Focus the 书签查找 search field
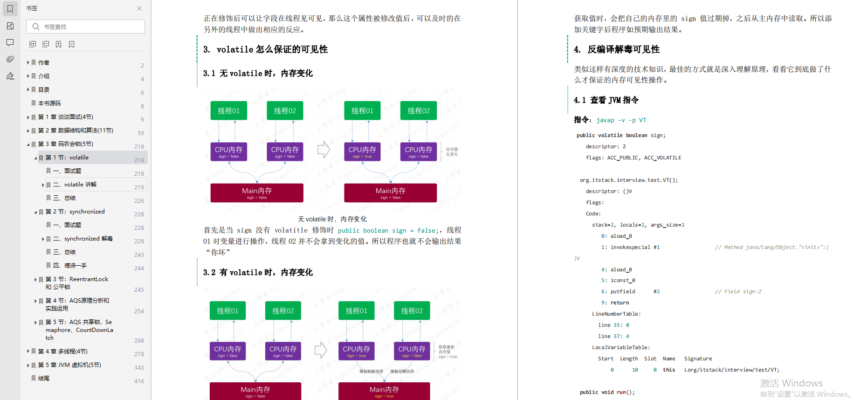The width and height of the screenshot is (868, 400). pos(85,27)
